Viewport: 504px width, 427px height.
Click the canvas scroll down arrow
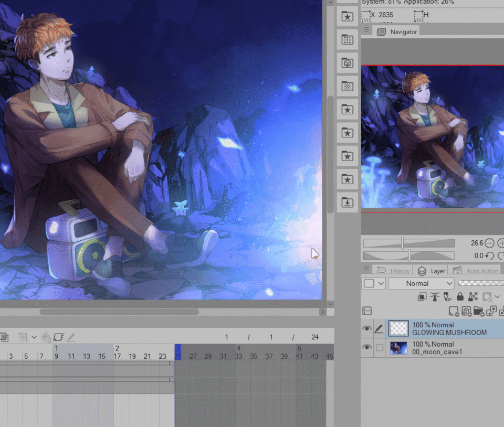(330, 304)
